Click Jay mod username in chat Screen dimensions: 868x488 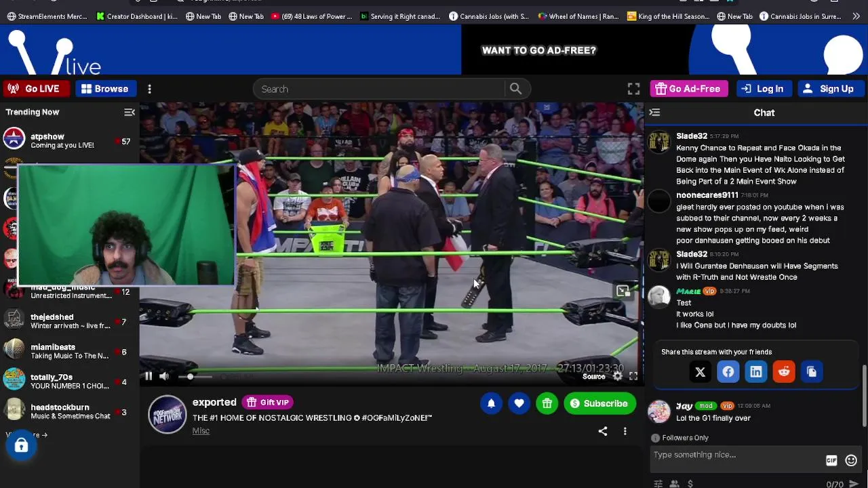pos(684,406)
